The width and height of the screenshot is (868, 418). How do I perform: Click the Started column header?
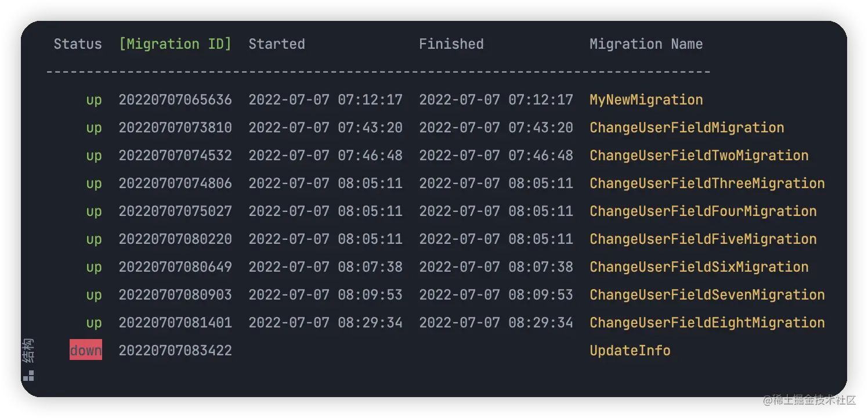pyautogui.click(x=277, y=44)
